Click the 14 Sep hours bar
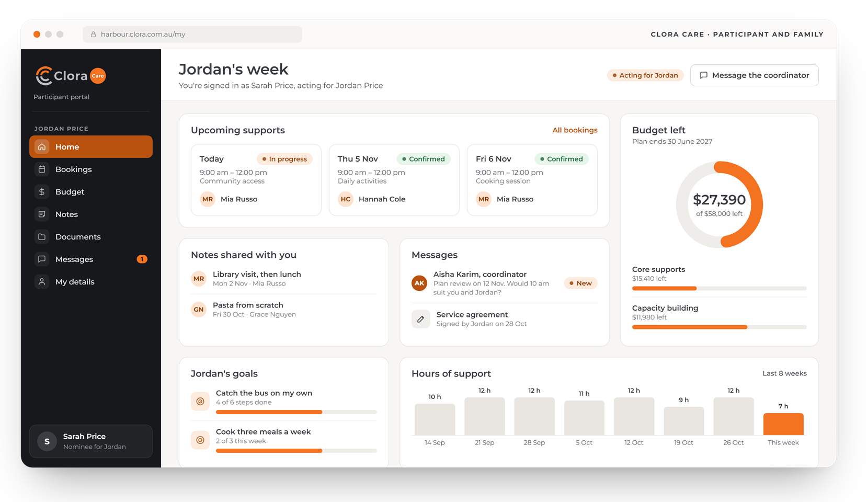Screen dimensions: 868x502 pos(435,419)
